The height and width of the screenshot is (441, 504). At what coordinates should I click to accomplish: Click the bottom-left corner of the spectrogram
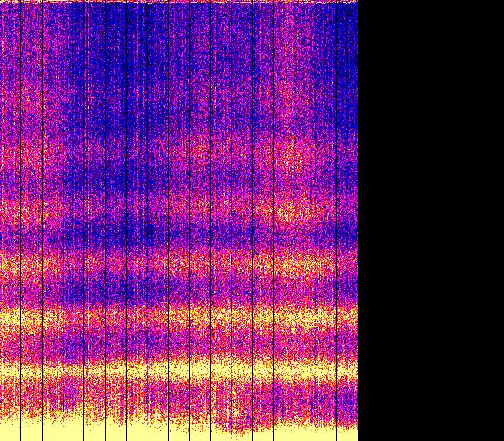(1, 439)
